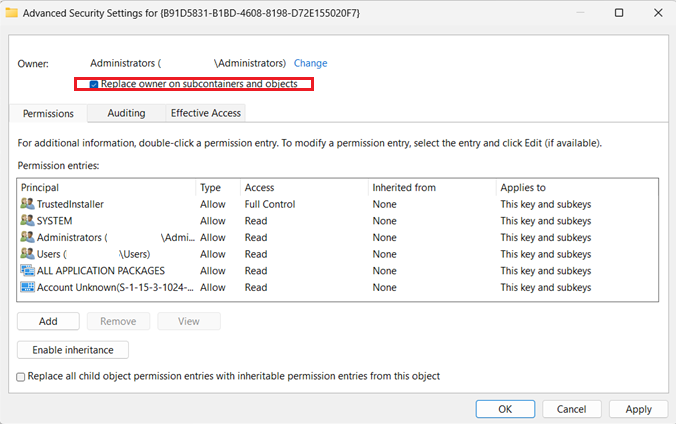Click the Apply button
This screenshot has width=676, height=424.
[x=638, y=409]
